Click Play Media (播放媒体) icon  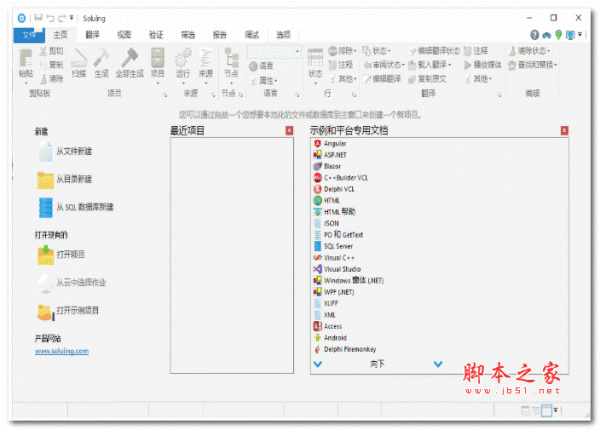coord(467,65)
